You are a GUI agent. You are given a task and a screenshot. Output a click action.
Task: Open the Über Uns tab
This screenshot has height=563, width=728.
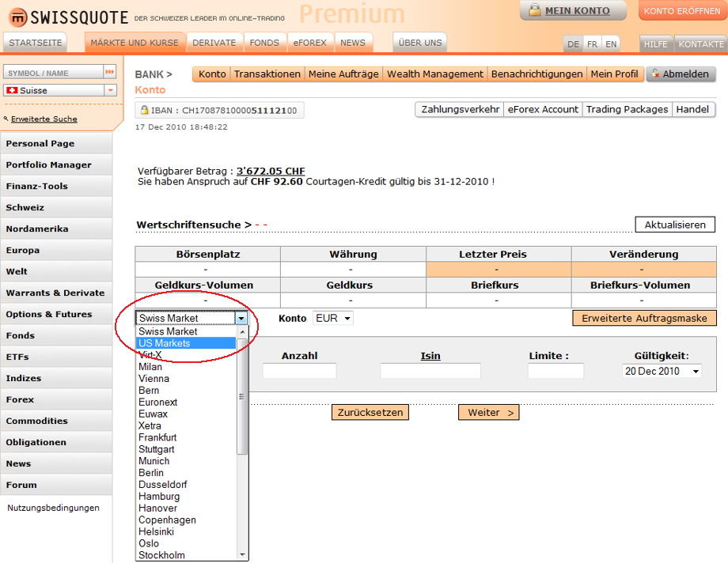coord(420,43)
